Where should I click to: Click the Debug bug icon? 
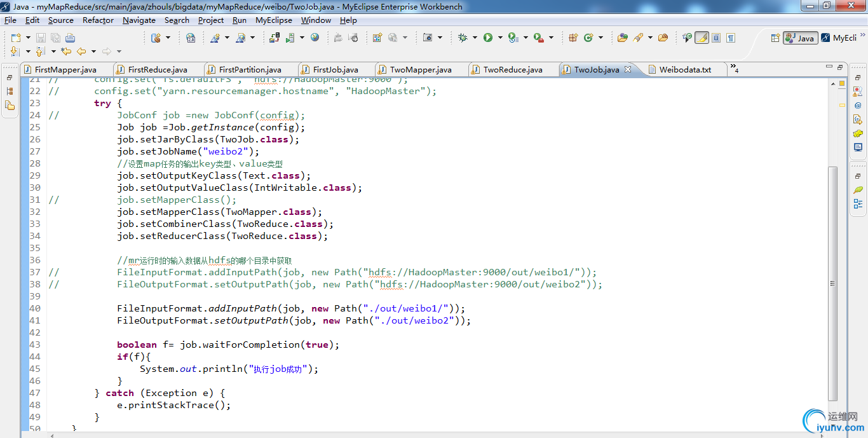[463, 38]
